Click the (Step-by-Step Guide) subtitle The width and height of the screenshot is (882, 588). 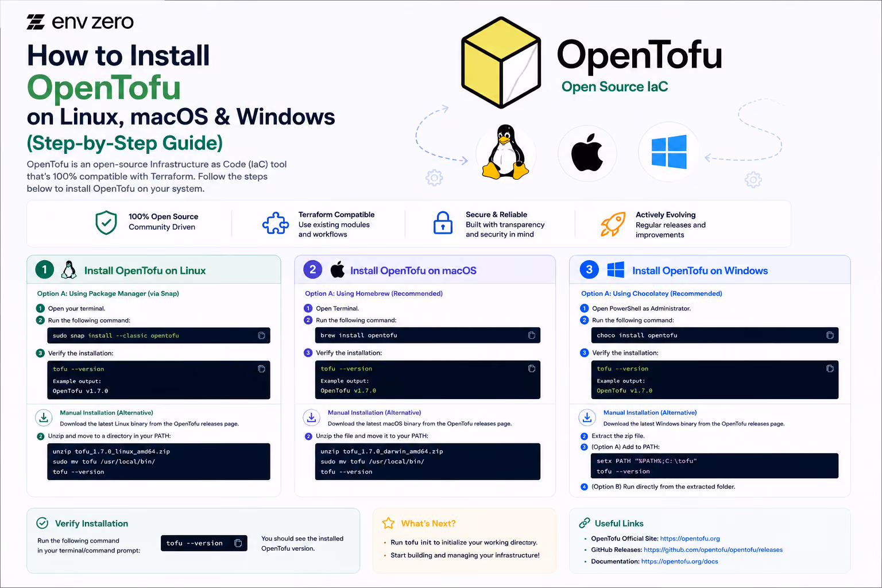[x=125, y=142]
